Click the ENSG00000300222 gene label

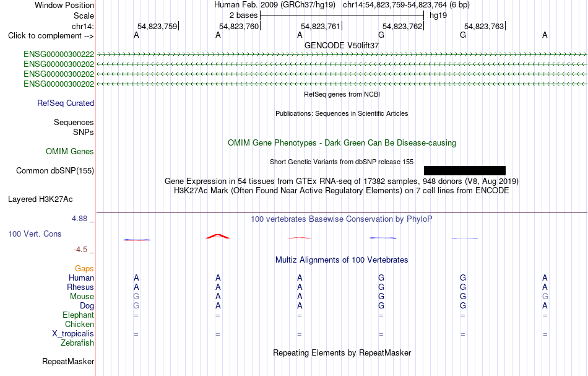pyautogui.click(x=59, y=55)
